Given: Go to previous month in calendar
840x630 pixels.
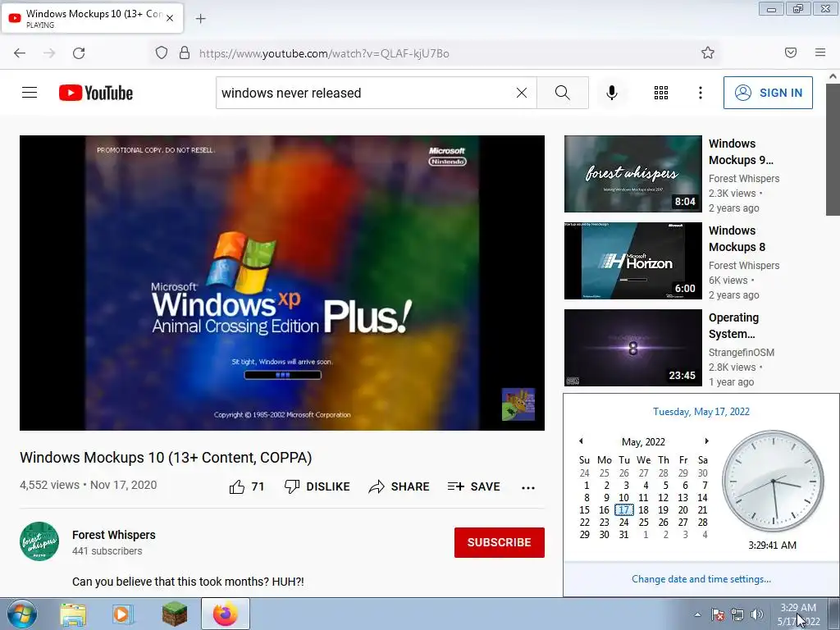Looking at the screenshot, I should pos(581,441).
